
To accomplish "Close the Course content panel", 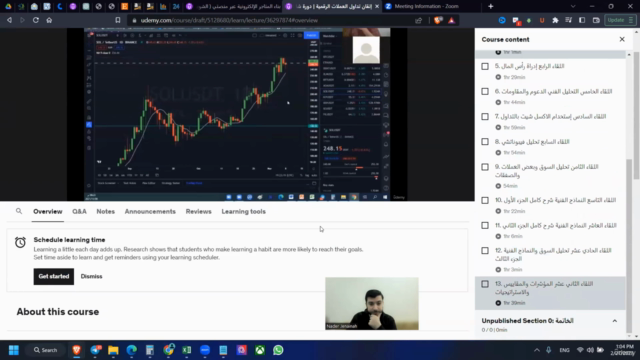I will [x=622, y=39].
